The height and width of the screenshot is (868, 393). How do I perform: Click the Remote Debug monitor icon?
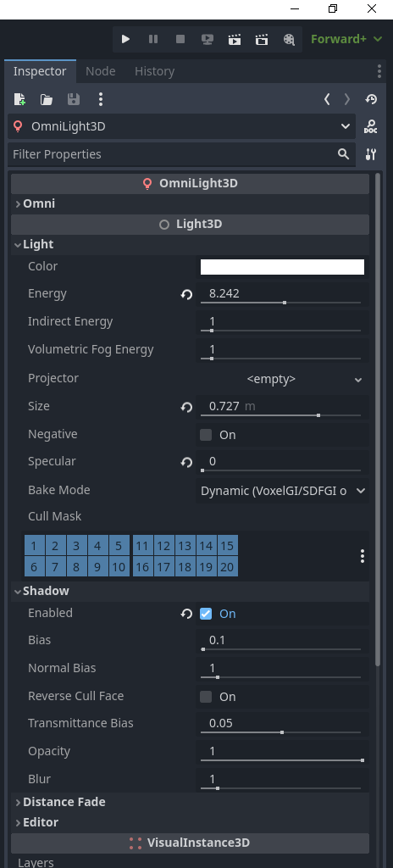tap(207, 39)
